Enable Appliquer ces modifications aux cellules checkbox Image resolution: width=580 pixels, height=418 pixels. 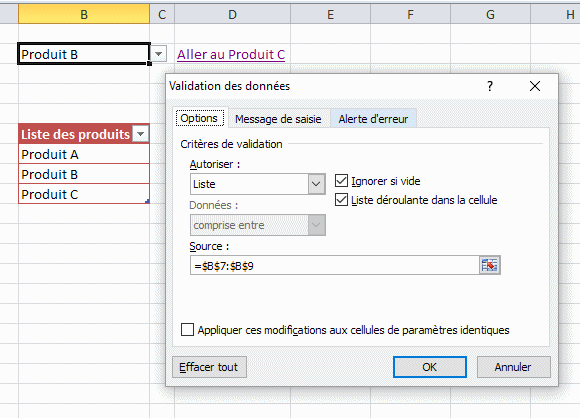point(187,330)
